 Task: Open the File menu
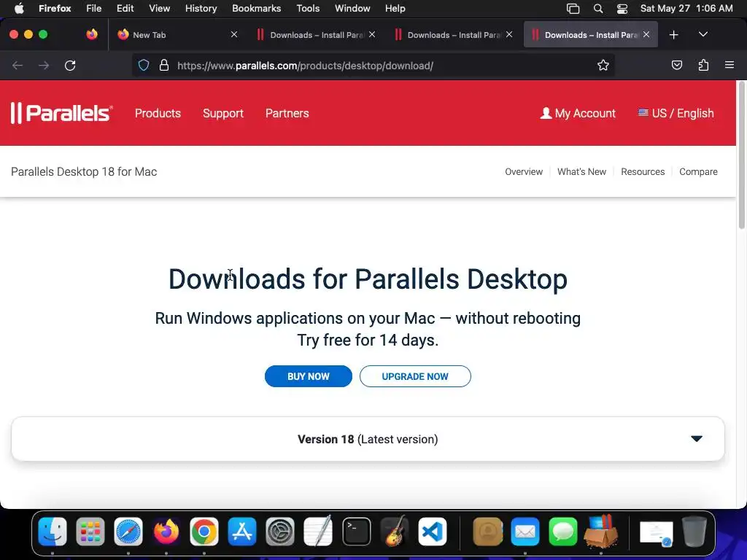pos(94,8)
